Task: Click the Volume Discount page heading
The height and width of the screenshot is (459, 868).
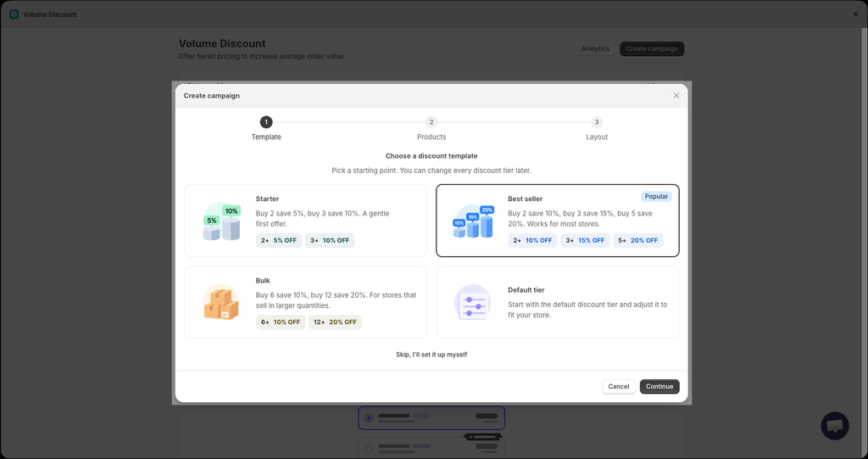Action: point(222,43)
